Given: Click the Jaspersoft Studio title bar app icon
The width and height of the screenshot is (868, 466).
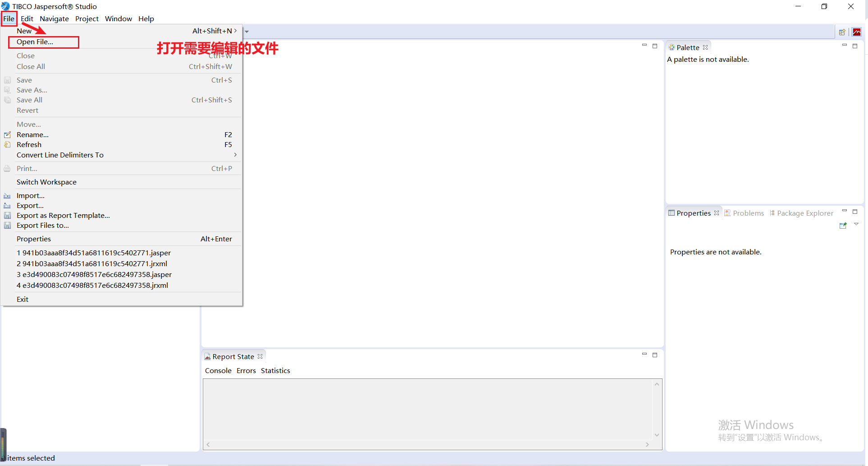Looking at the screenshot, I should pos(5,6).
